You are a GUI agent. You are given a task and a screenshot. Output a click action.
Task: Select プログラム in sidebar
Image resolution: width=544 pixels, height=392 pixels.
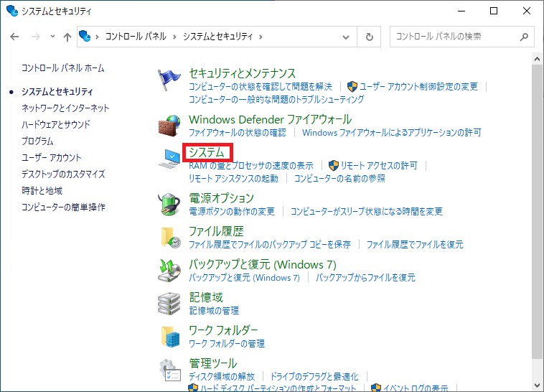pyautogui.click(x=37, y=141)
